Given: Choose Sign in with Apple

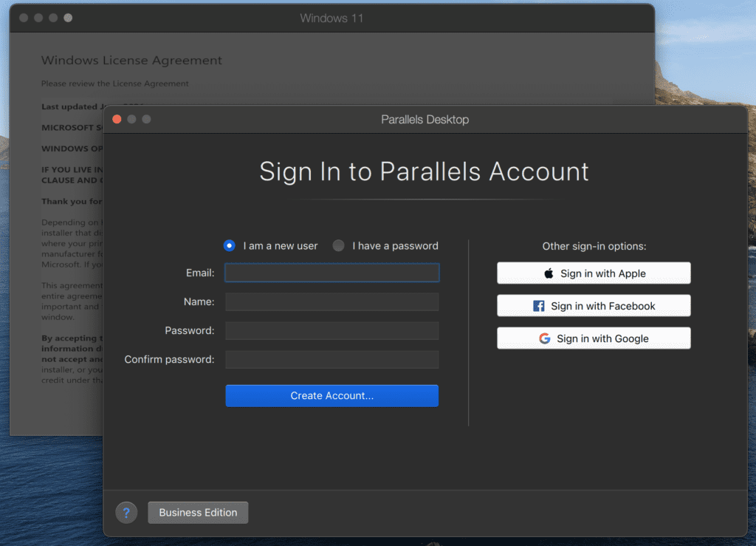Looking at the screenshot, I should click(594, 273).
